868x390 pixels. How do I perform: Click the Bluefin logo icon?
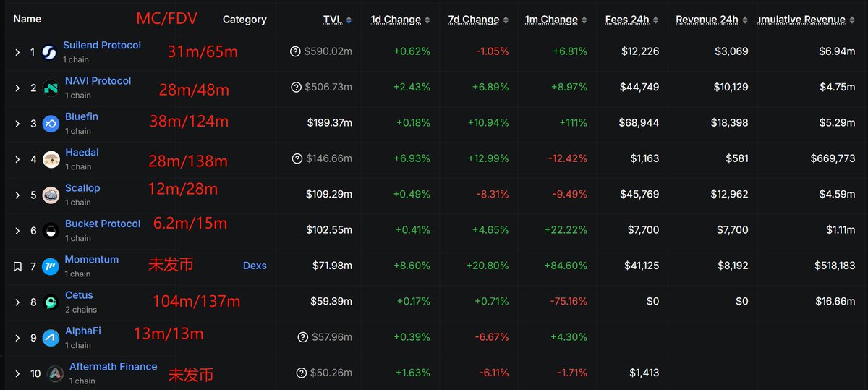[x=51, y=123]
